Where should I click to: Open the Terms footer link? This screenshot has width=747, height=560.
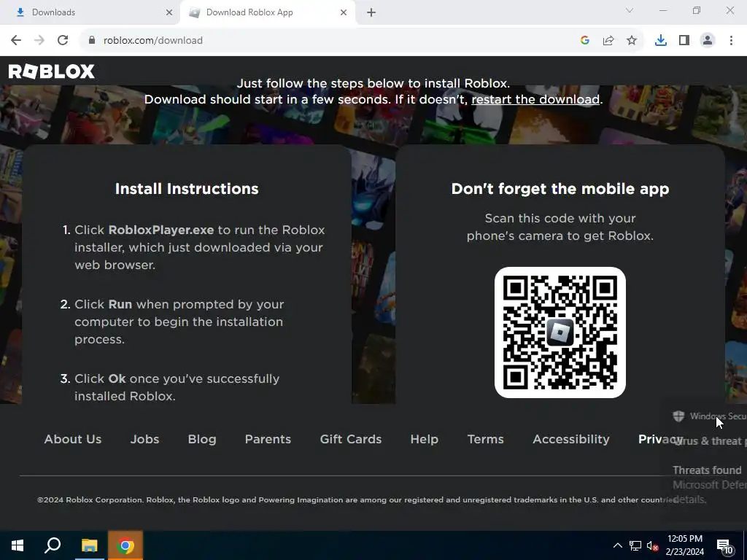tap(485, 439)
